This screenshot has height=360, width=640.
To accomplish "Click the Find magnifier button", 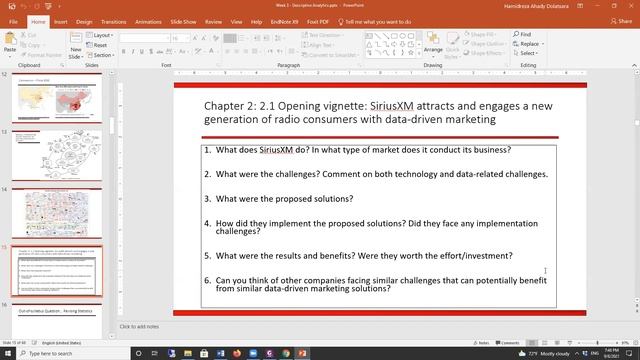I will pos(522,34).
